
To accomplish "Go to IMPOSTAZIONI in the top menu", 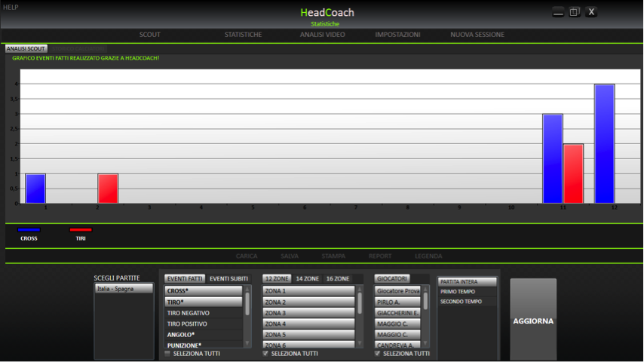I will tap(397, 35).
